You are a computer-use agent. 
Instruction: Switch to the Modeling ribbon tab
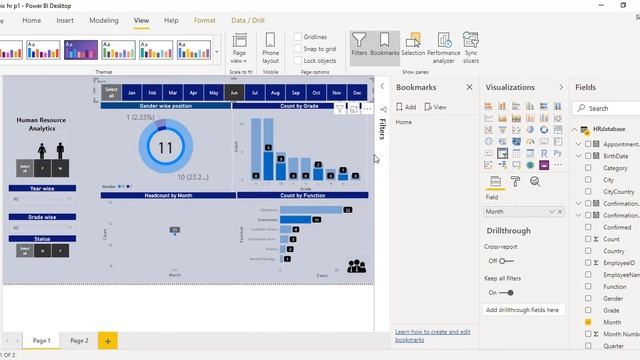pyautogui.click(x=104, y=20)
